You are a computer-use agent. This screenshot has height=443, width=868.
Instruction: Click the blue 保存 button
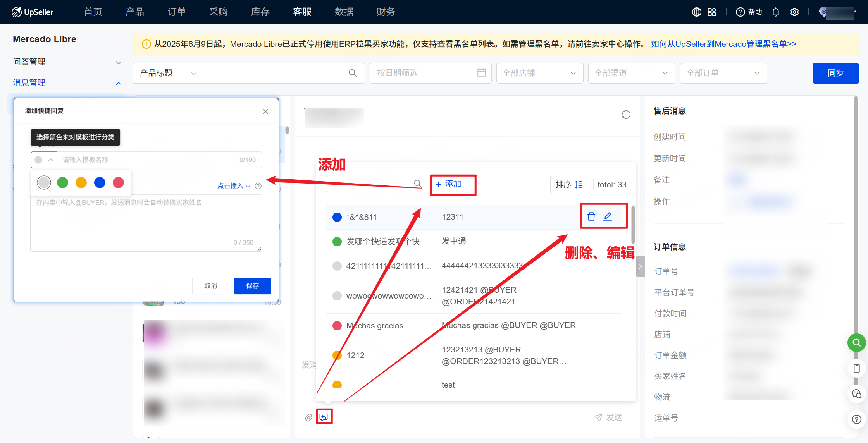click(252, 286)
